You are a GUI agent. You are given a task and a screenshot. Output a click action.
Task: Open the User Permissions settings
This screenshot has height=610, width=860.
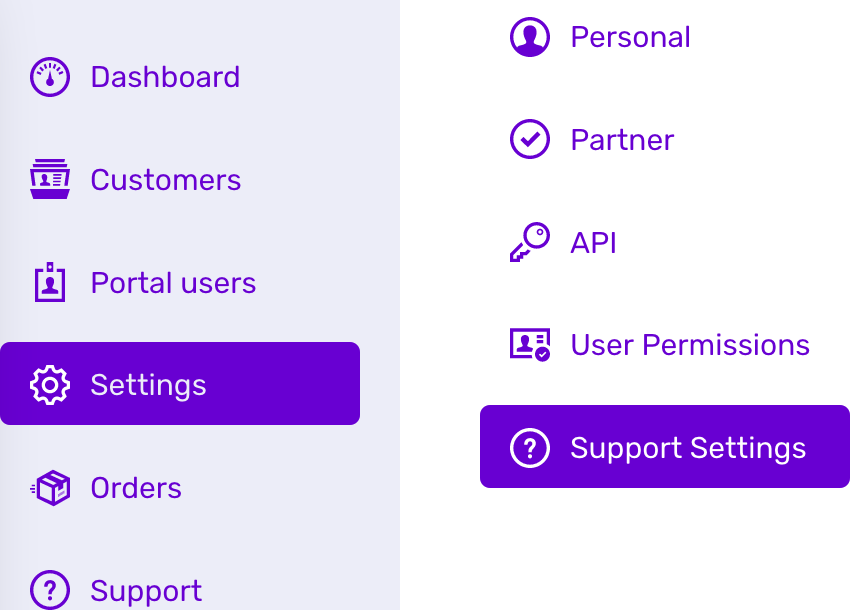click(690, 345)
